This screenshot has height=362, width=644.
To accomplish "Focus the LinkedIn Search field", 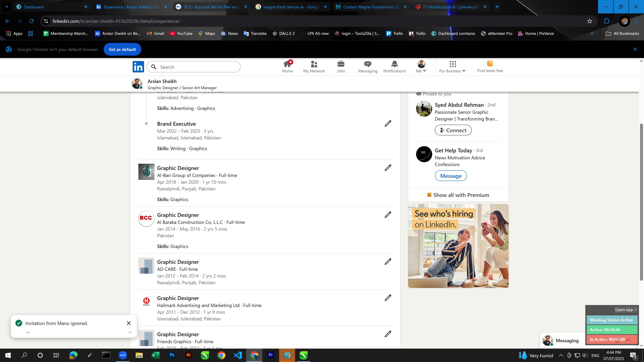I will coord(194,67).
